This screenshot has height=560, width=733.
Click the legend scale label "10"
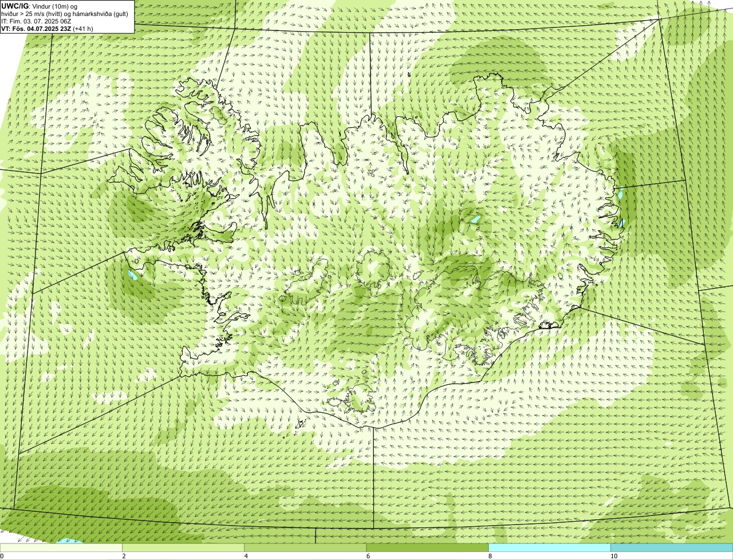click(614, 556)
